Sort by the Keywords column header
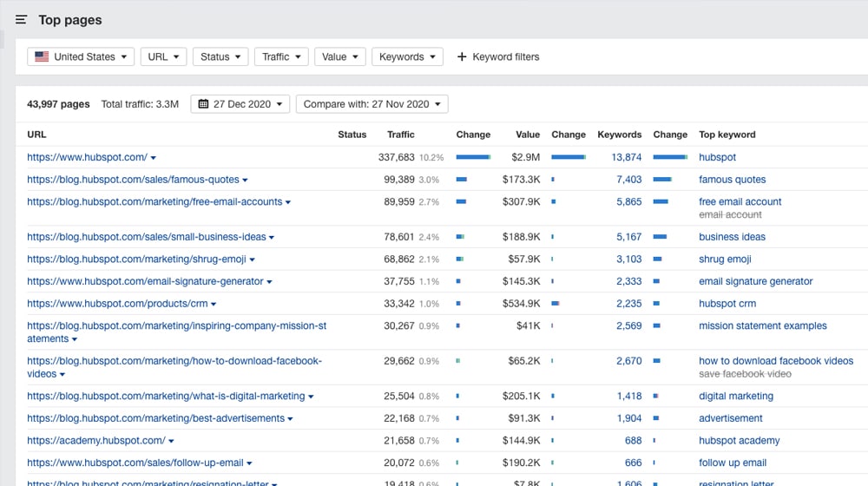This screenshot has width=868, height=486. point(619,135)
